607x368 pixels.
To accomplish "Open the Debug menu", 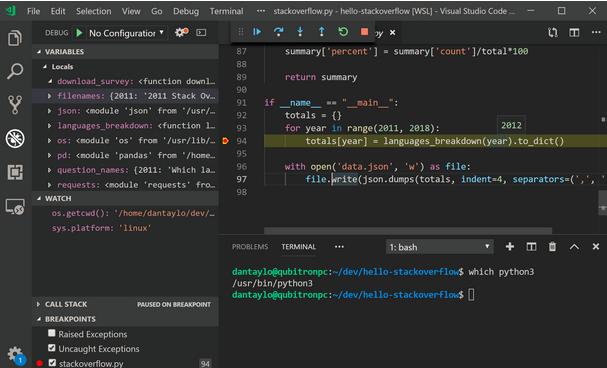I will tap(186, 11).
